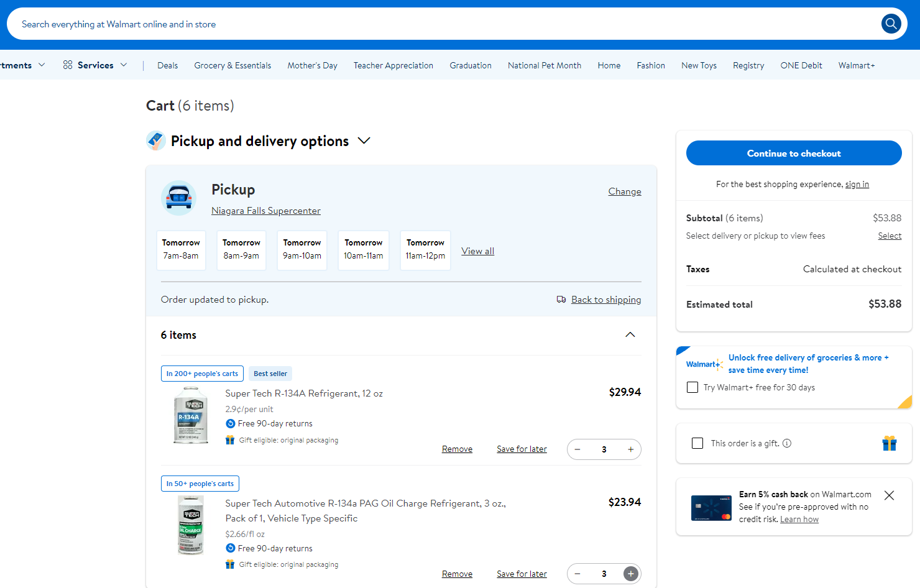The height and width of the screenshot is (588, 920).
Task: Open Teacher Appreciation section
Action: coord(393,65)
